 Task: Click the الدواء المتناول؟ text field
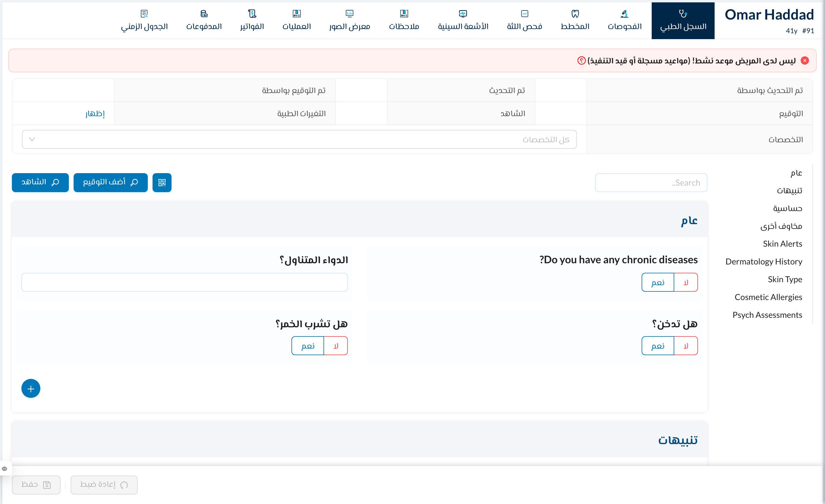tap(185, 283)
